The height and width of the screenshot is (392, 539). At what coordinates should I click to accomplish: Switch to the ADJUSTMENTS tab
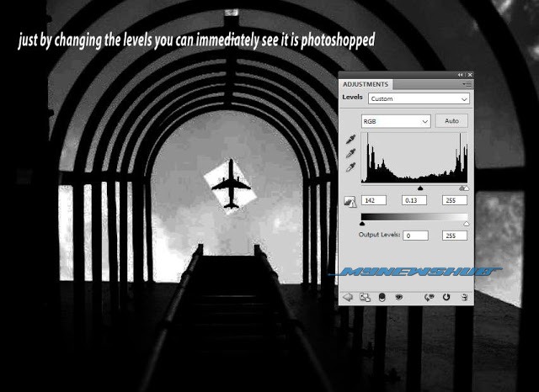[366, 84]
